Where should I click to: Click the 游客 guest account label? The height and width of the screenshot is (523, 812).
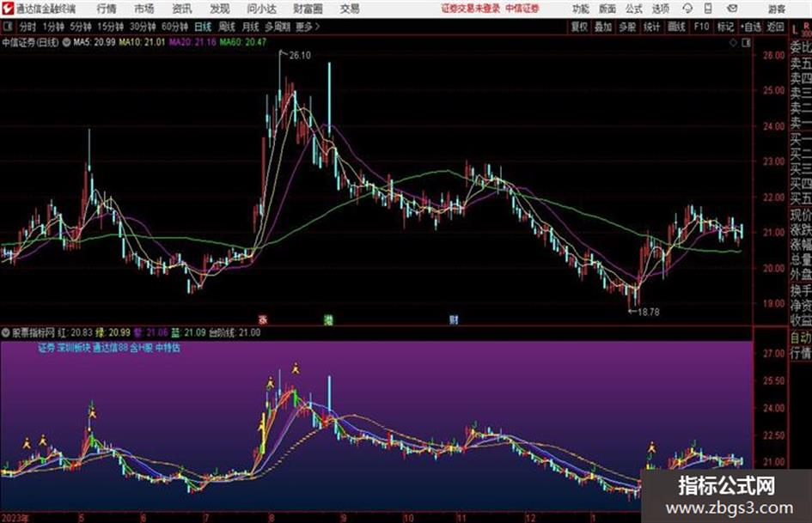[x=777, y=9]
